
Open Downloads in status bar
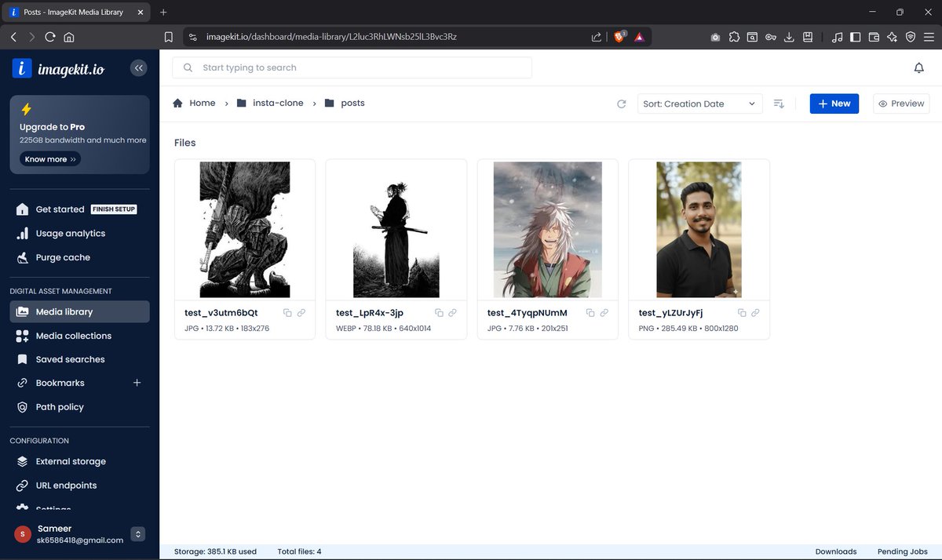pyautogui.click(x=836, y=551)
